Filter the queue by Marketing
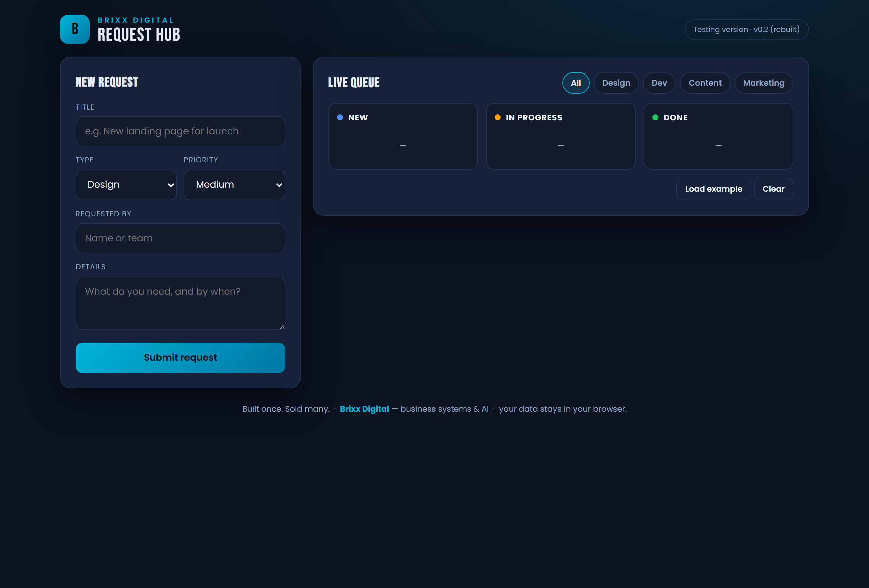869x588 pixels. pos(764,83)
